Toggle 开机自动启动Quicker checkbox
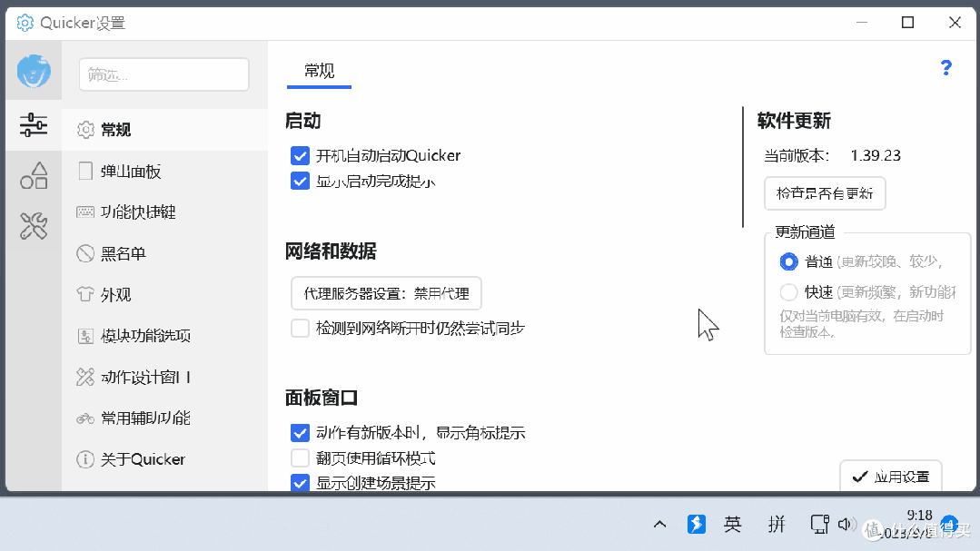The width and height of the screenshot is (980, 551). coord(300,155)
